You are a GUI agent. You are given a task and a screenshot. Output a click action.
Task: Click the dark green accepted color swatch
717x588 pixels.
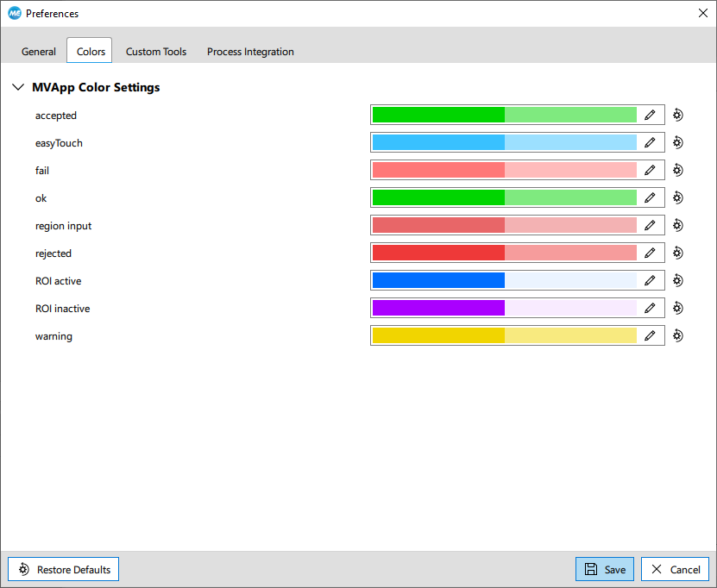point(438,115)
